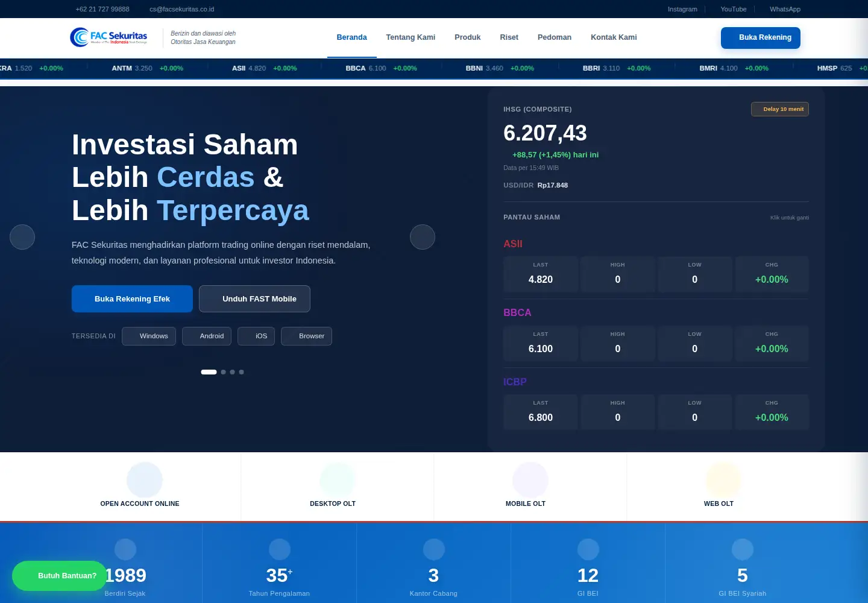Viewport: 868px width, 603px height.
Task: Open the Produk menu
Action: tap(468, 37)
